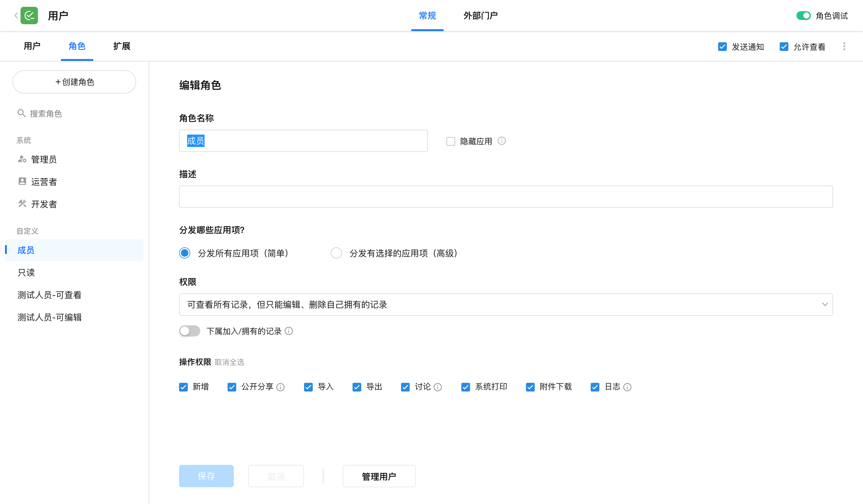
Task: Click the 管理用户 button
Action: [x=379, y=476]
